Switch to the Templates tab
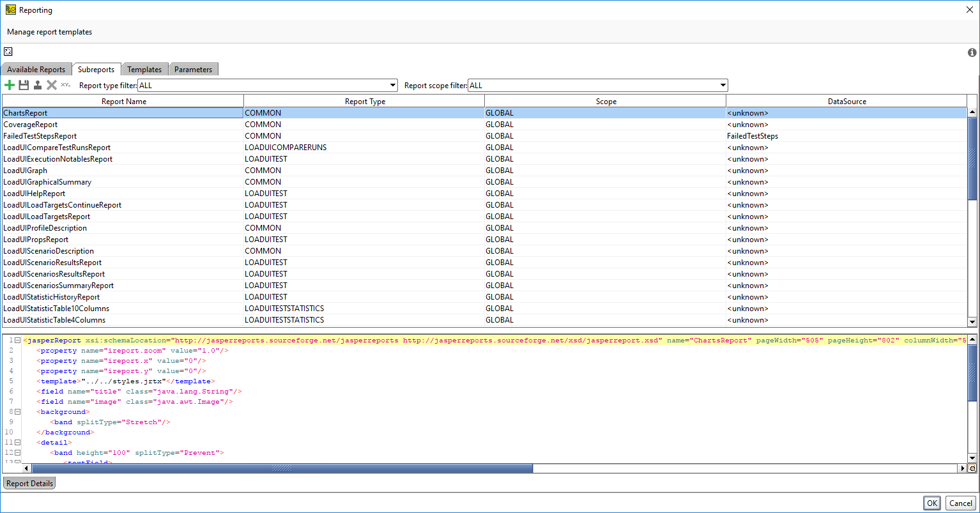This screenshot has height=513, width=980. [145, 69]
